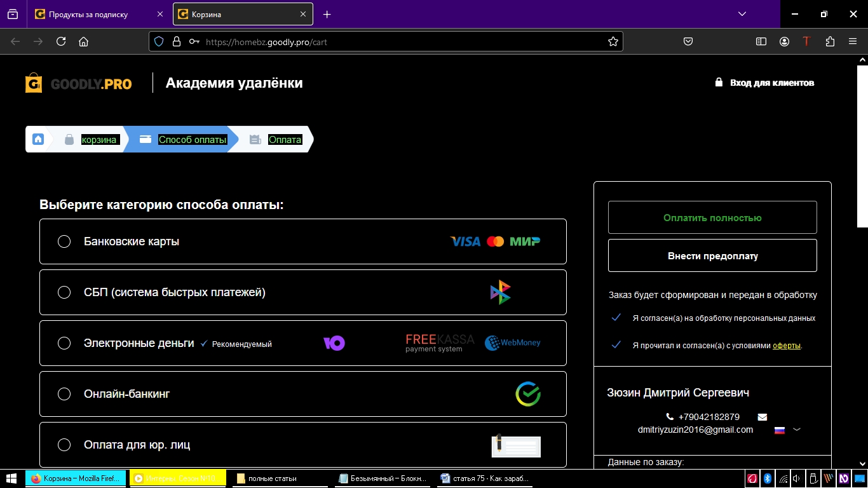Click the Russian flag icon
868x488 pixels.
[x=780, y=430]
